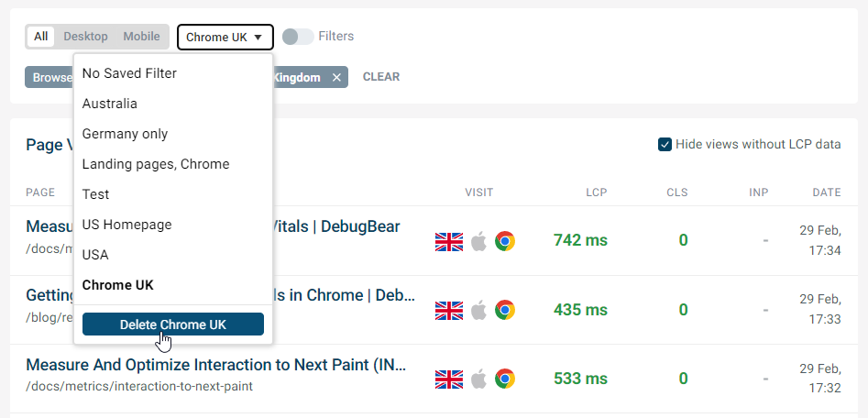Click the Apple icon in the 435 ms row
The height and width of the screenshot is (418, 868).
point(478,310)
